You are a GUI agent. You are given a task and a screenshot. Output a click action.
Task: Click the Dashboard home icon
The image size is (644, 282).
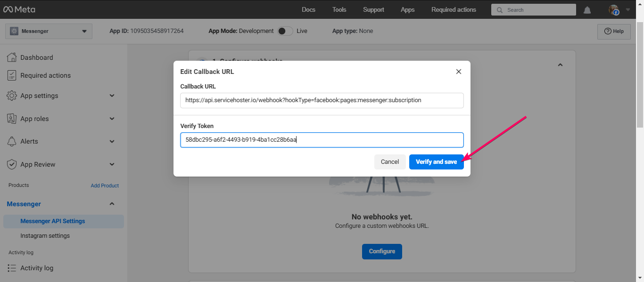pos(12,57)
